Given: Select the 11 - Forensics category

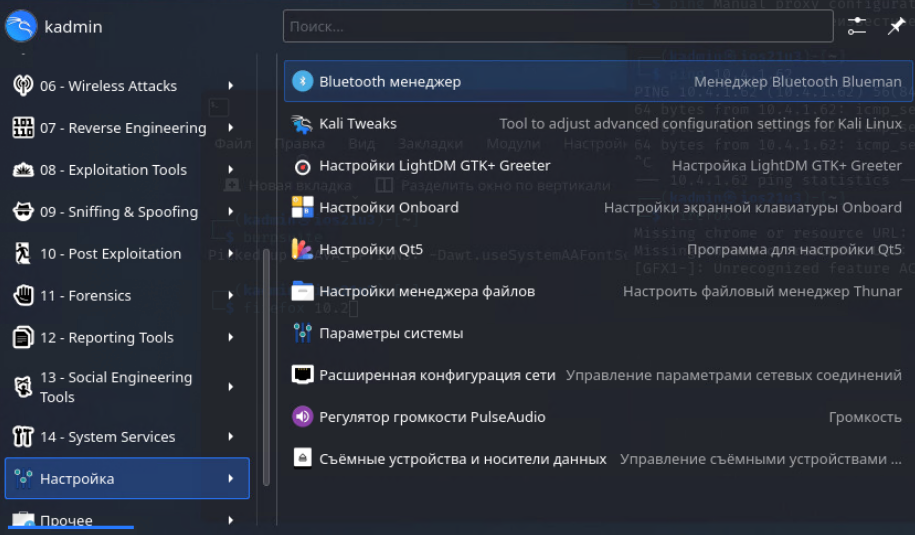Looking at the screenshot, I should (85, 296).
